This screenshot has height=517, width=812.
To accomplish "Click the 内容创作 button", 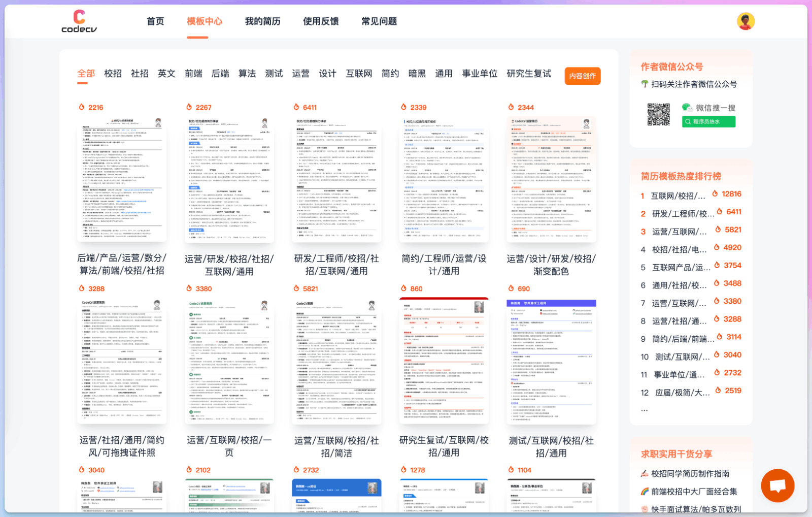I will pos(583,76).
